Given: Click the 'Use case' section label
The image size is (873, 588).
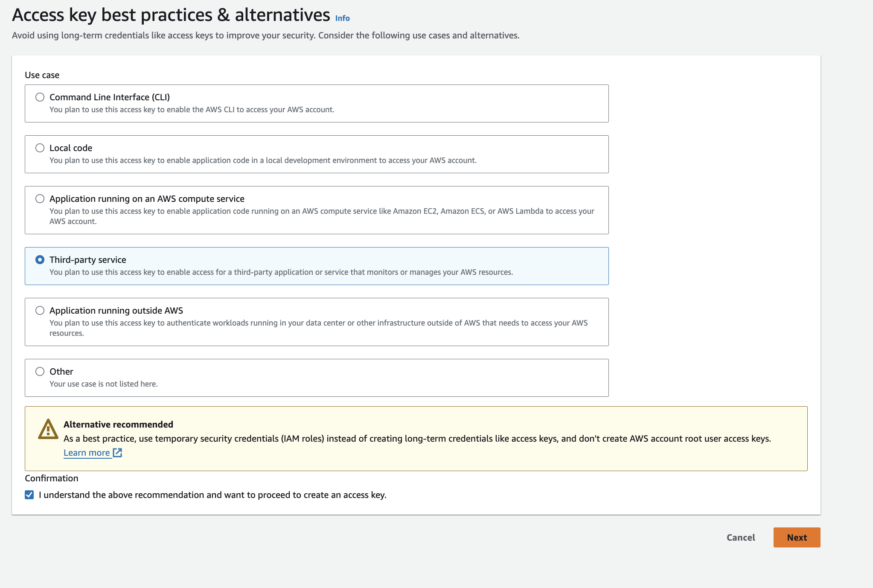Looking at the screenshot, I should click(x=42, y=75).
